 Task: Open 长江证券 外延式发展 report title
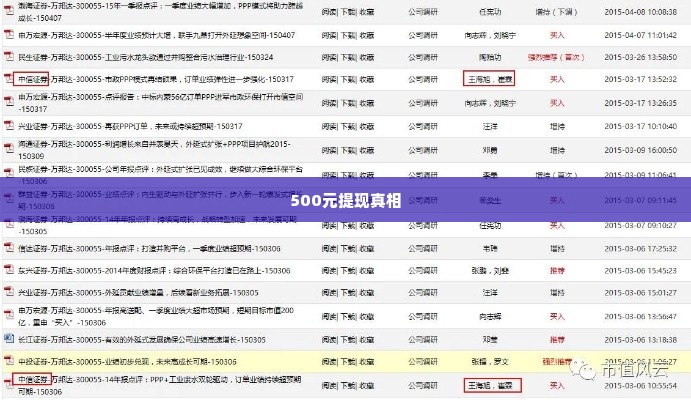(x=142, y=340)
